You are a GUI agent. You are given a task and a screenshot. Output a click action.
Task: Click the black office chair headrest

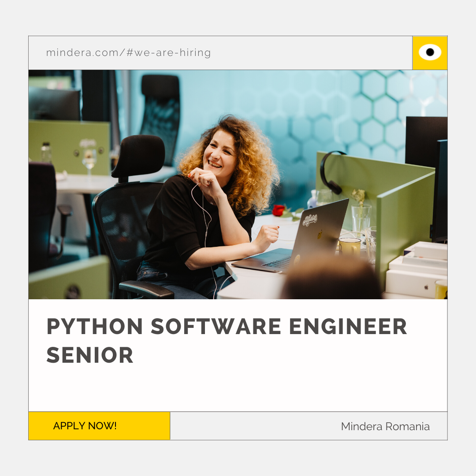(x=139, y=156)
